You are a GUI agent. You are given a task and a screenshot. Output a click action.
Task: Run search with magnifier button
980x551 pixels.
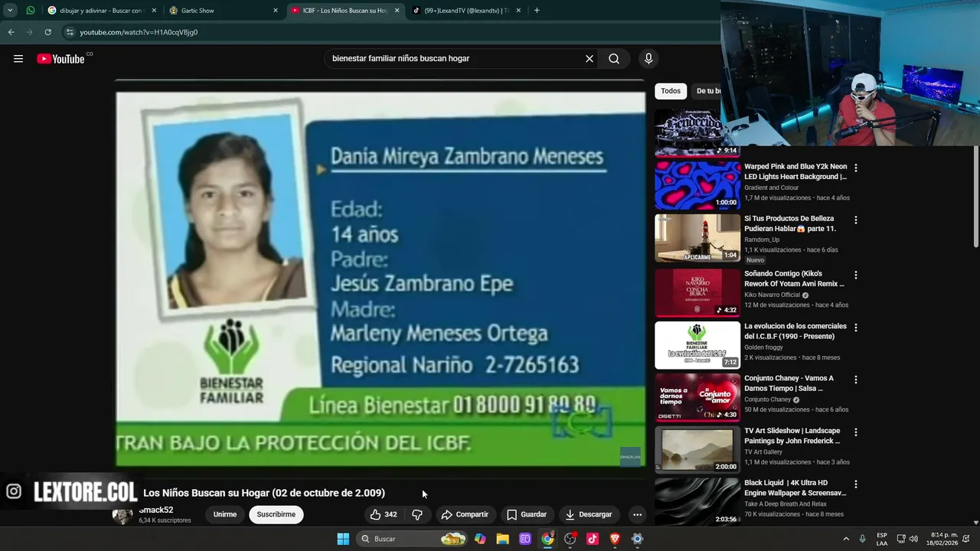tap(614, 59)
